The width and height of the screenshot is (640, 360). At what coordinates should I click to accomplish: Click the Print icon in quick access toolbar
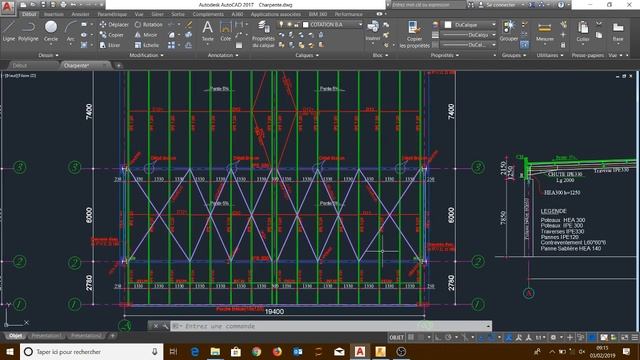tap(63, 5)
